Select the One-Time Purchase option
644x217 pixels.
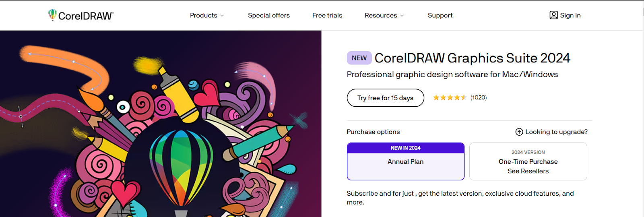[528, 161]
